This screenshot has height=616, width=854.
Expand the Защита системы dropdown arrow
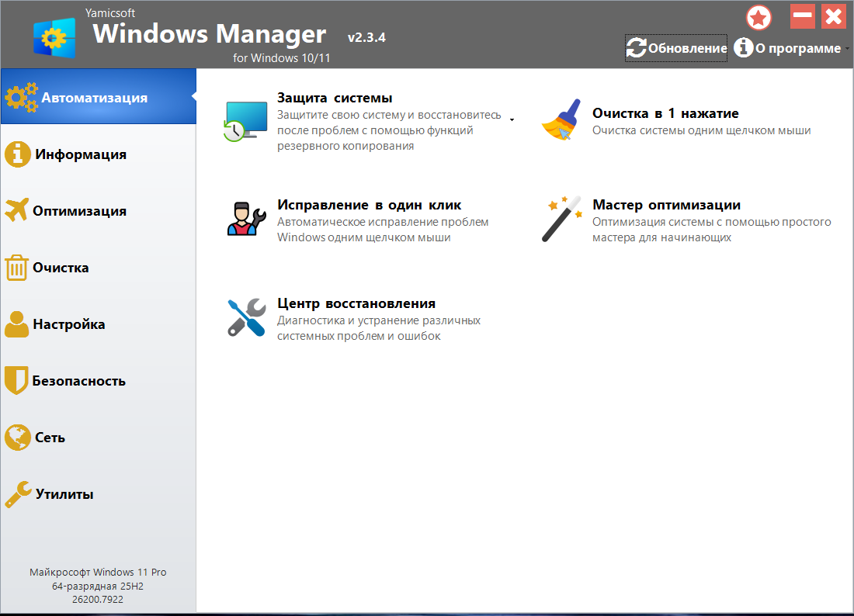[x=512, y=120]
